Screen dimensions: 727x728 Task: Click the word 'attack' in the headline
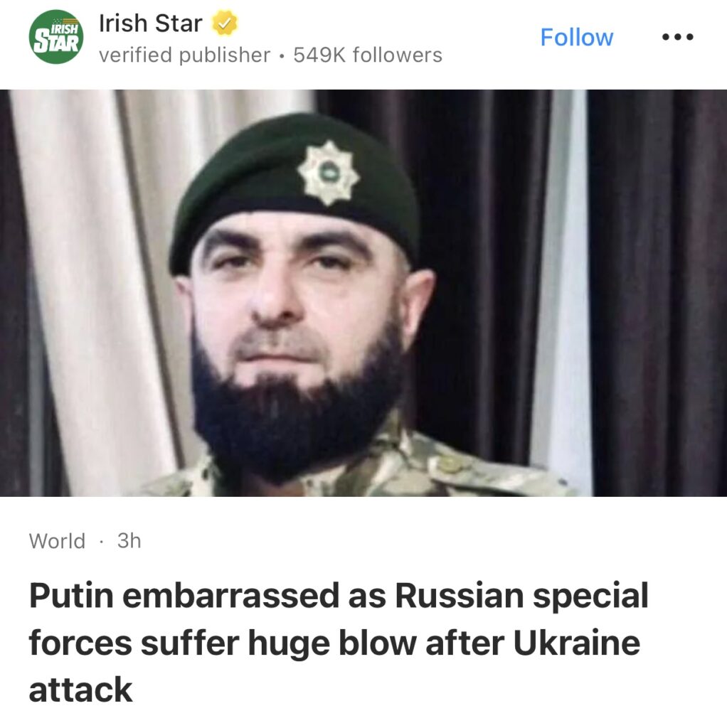(80, 690)
